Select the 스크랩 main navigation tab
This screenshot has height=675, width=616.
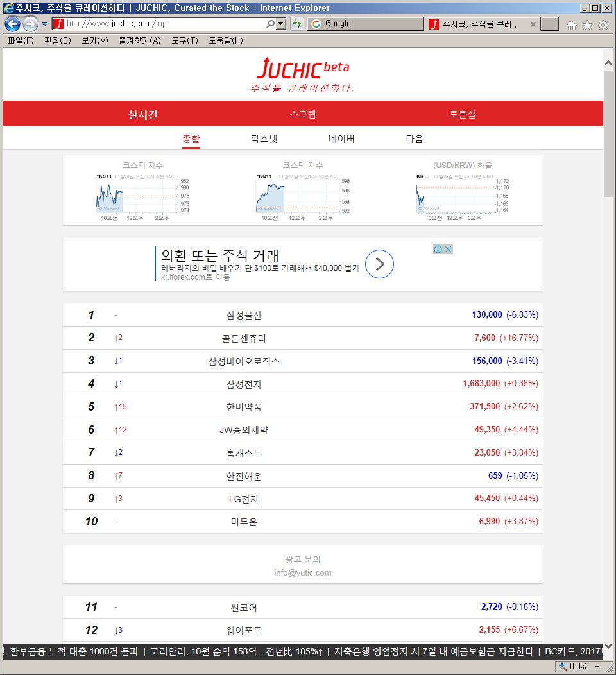pos(303,114)
